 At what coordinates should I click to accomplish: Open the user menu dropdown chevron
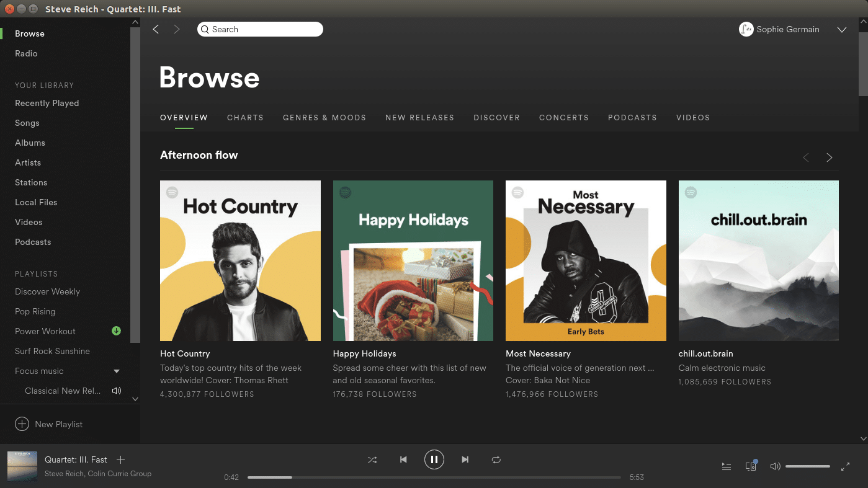point(842,30)
